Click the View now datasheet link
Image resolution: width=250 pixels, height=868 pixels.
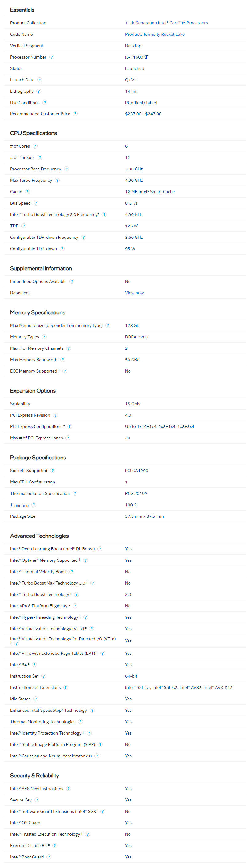[x=134, y=293]
